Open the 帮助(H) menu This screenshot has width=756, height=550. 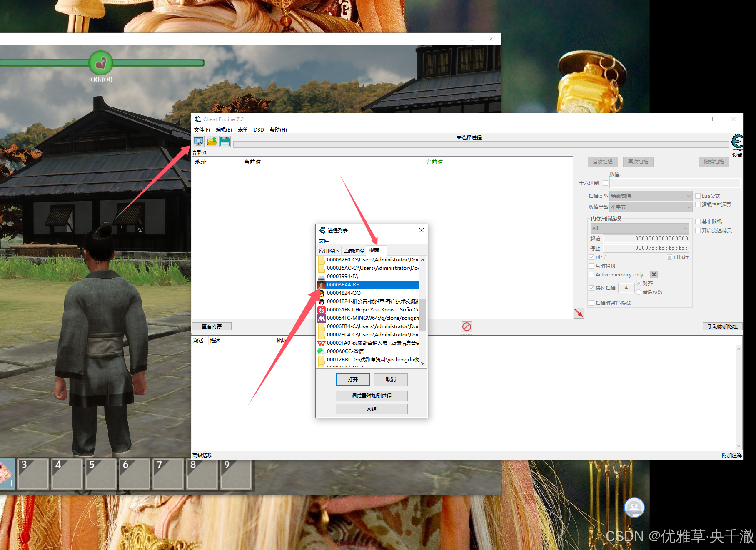(278, 130)
